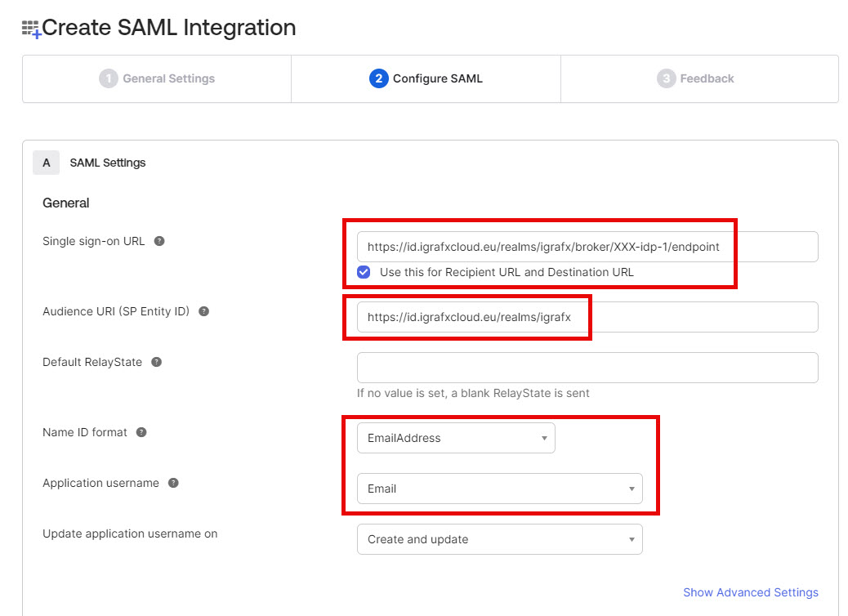Focus the Audience URI input field
This screenshot has height=616, width=848.
587,317
